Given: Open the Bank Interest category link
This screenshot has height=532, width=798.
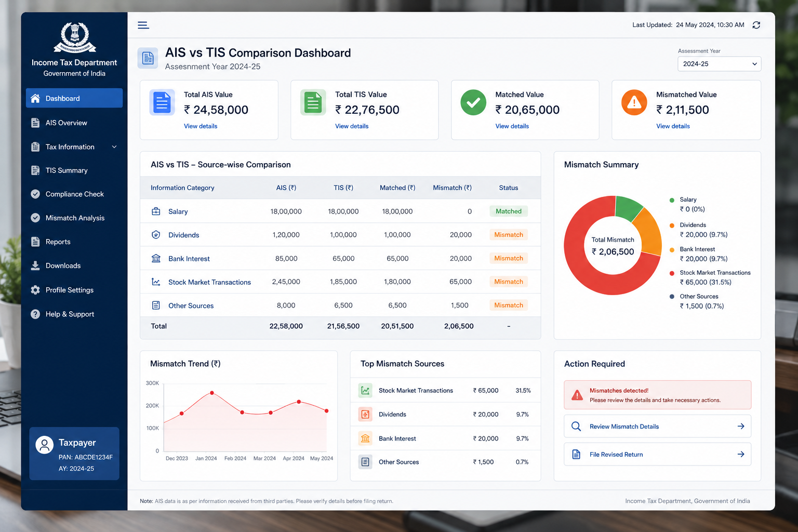Looking at the screenshot, I should click(x=189, y=258).
